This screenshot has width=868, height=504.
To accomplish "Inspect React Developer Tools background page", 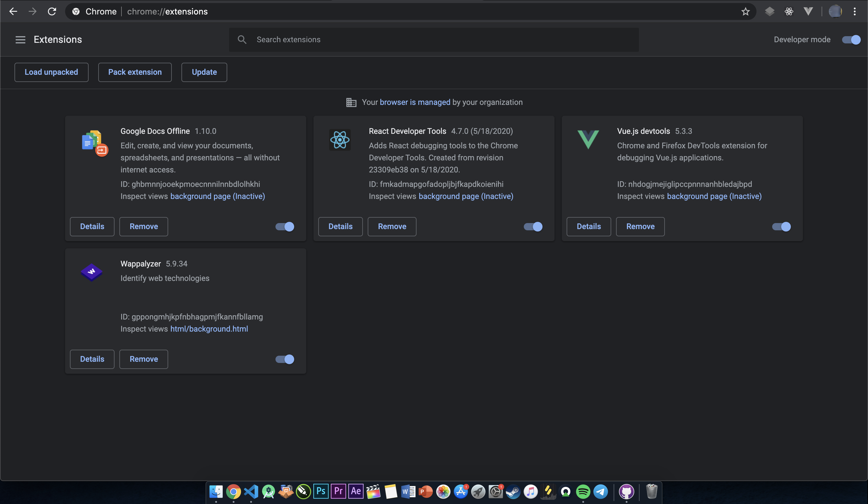I will (x=466, y=196).
